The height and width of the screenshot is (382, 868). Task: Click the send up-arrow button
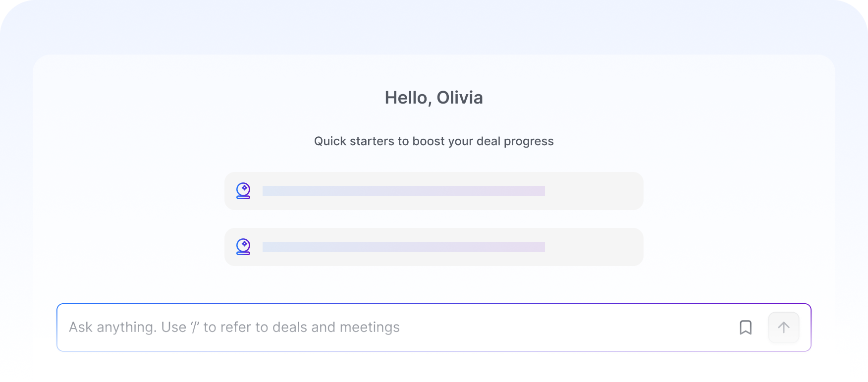pos(784,327)
